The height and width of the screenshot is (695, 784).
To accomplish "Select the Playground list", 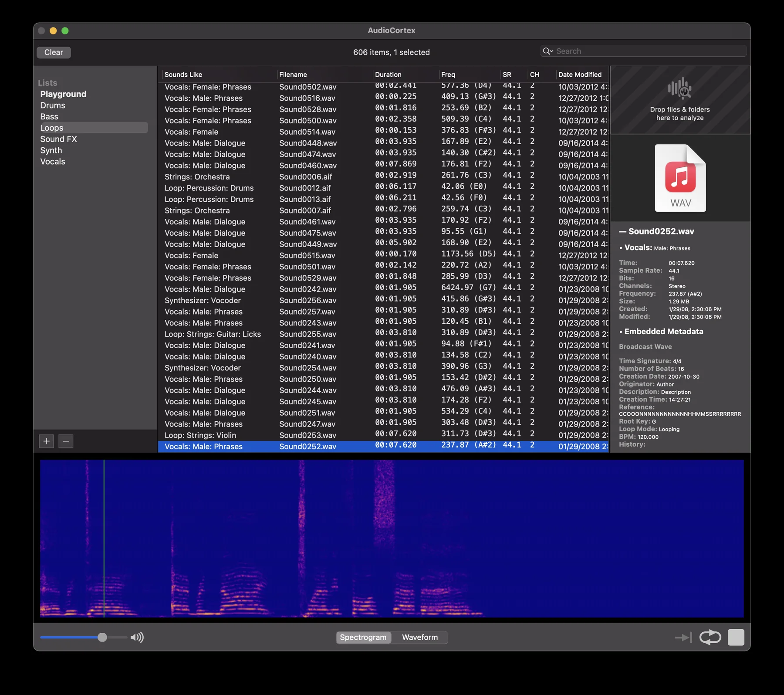I will pyautogui.click(x=63, y=94).
